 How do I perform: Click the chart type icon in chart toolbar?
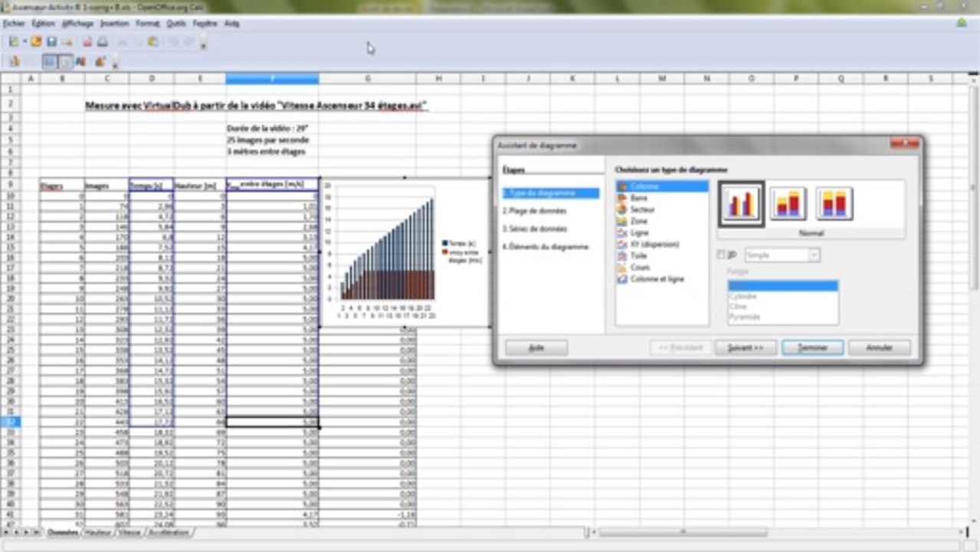14,61
